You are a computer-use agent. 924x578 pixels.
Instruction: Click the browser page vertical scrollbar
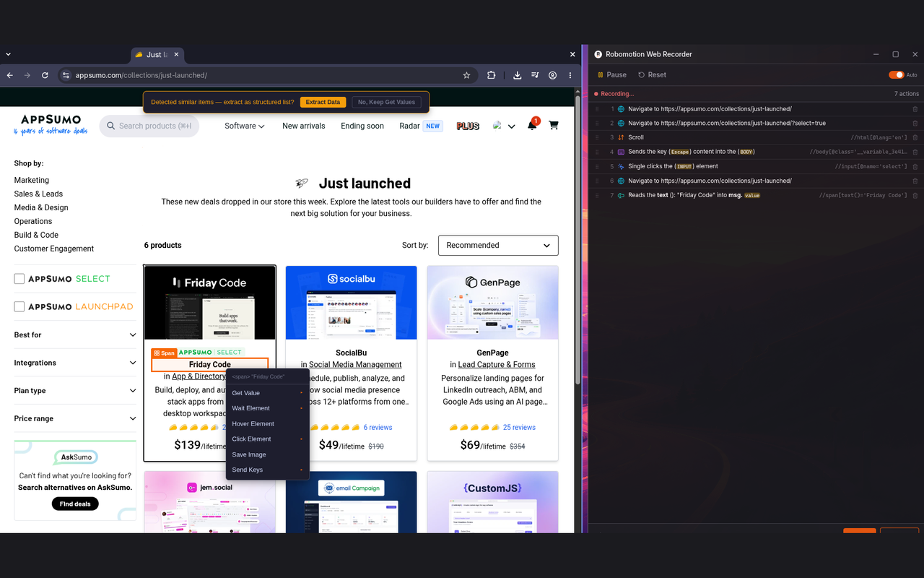click(x=577, y=238)
